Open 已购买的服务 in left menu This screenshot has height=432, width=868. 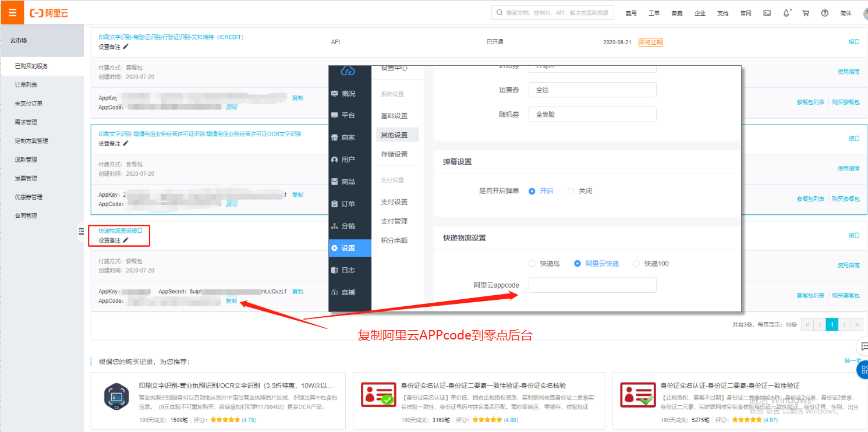pyautogui.click(x=42, y=66)
